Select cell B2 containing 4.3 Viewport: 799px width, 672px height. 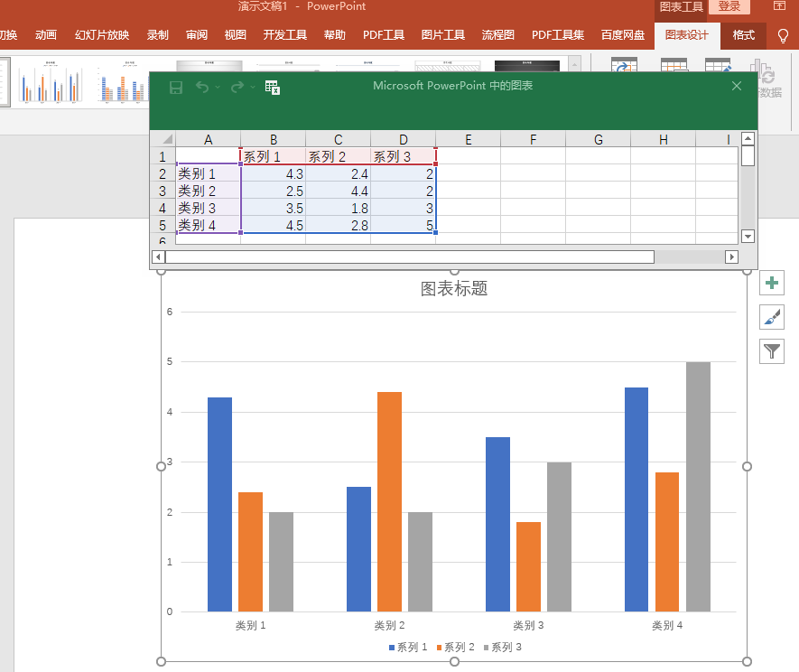click(274, 173)
